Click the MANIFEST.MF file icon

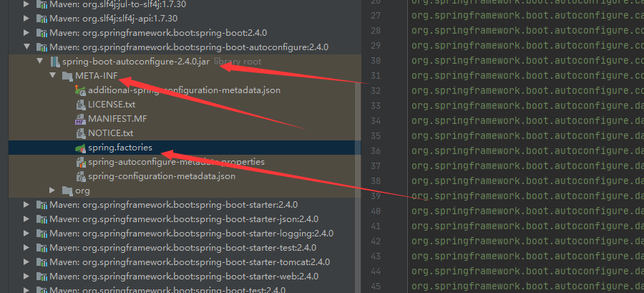tap(80, 119)
